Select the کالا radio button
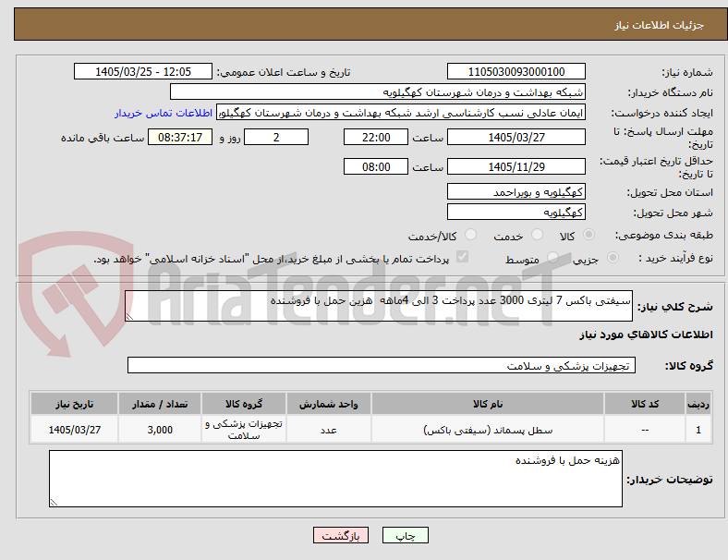The width and height of the screenshot is (728, 560). (x=588, y=235)
